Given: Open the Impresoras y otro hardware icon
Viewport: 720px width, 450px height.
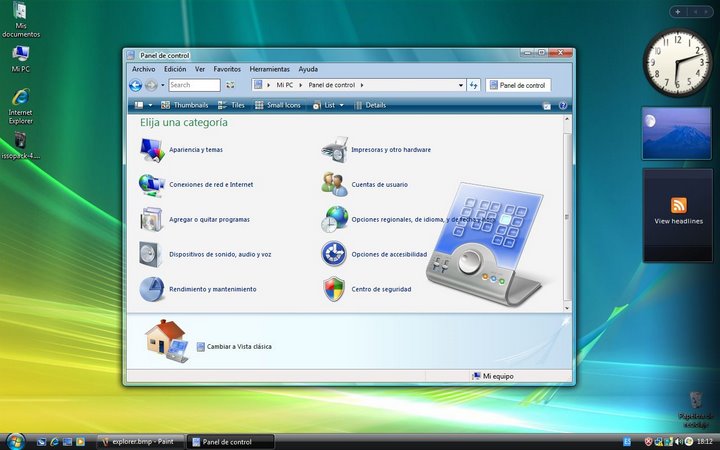Looking at the screenshot, I should coord(335,150).
